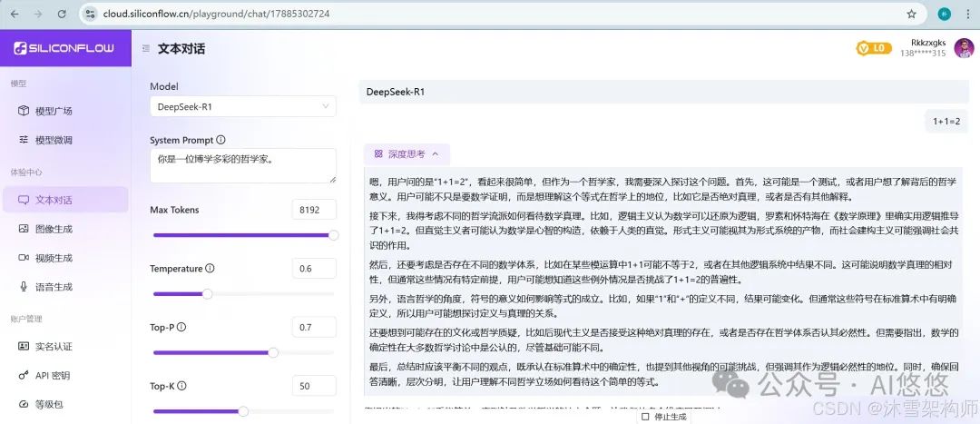Show Top-P info tooltip icon
The height and width of the screenshot is (424, 980).
(x=181, y=327)
